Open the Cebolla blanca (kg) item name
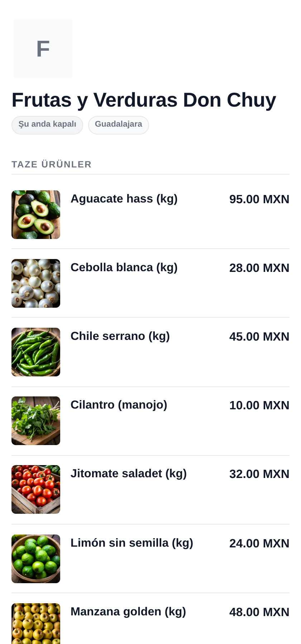The image size is (301, 644). coord(124,268)
